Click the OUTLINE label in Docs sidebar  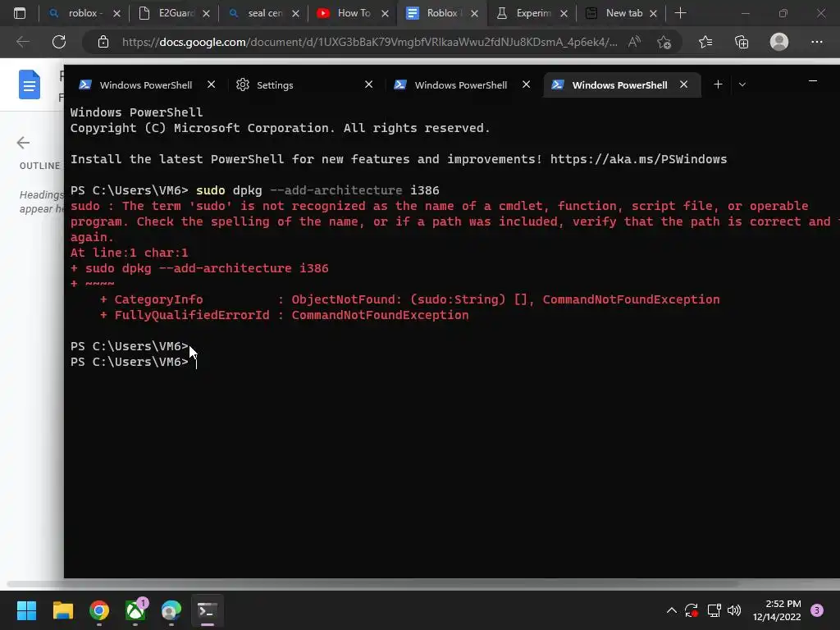(x=39, y=166)
